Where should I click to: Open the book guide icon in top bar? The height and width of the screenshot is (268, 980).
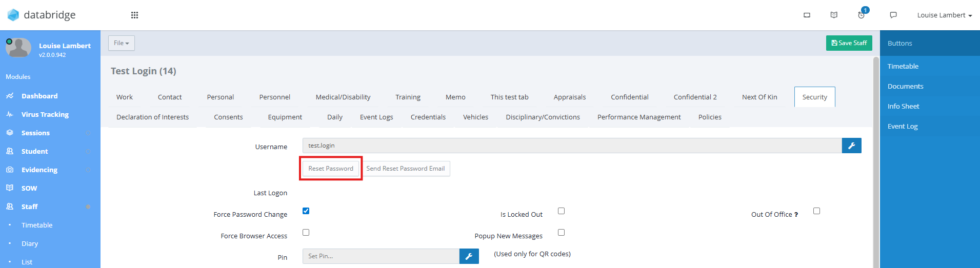834,15
